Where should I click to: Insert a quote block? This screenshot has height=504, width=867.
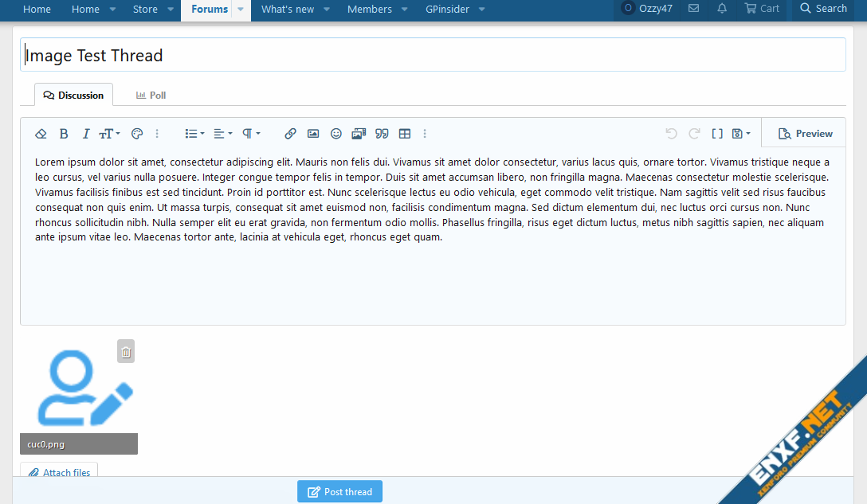click(x=382, y=134)
